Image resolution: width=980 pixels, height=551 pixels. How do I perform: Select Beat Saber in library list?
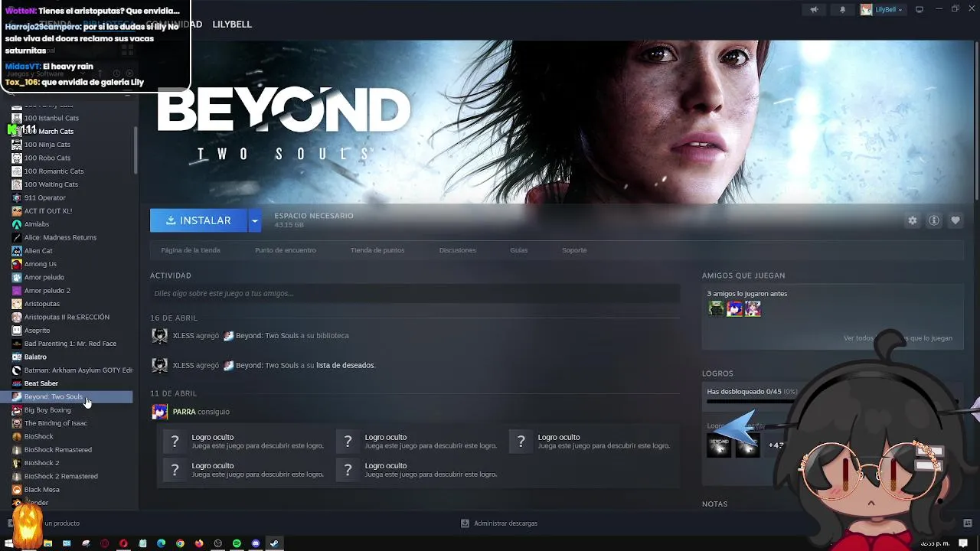(x=41, y=383)
